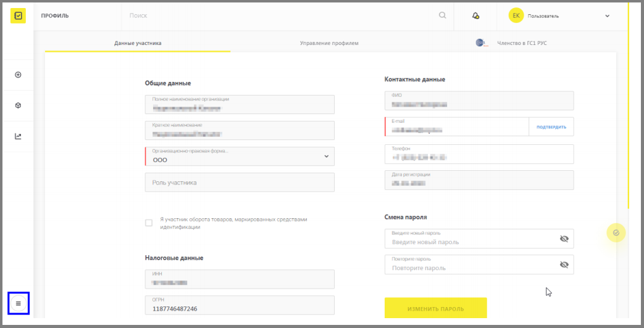Click the ИЗМЕНИТЬ ПАРОЛЬ button
644x328 pixels.
pos(436,308)
